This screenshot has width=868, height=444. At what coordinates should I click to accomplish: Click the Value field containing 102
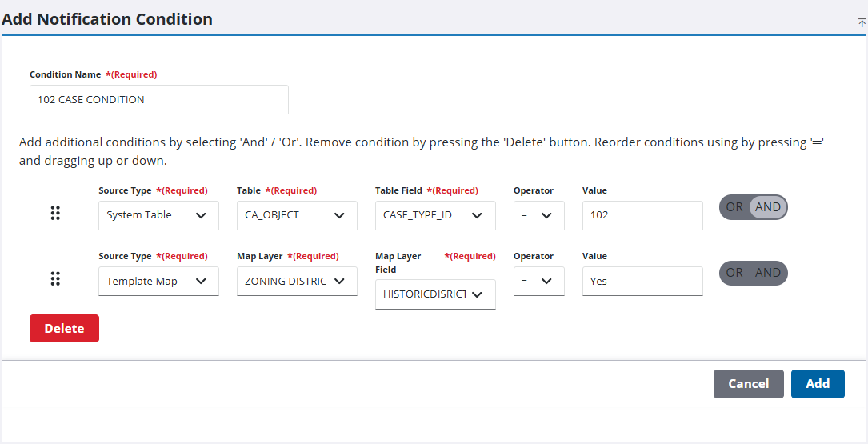click(642, 215)
